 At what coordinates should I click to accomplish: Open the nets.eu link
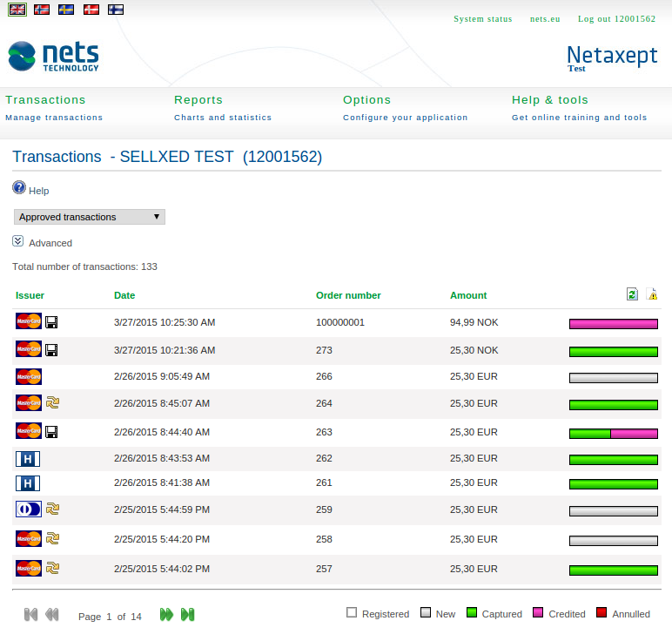(545, 19)
